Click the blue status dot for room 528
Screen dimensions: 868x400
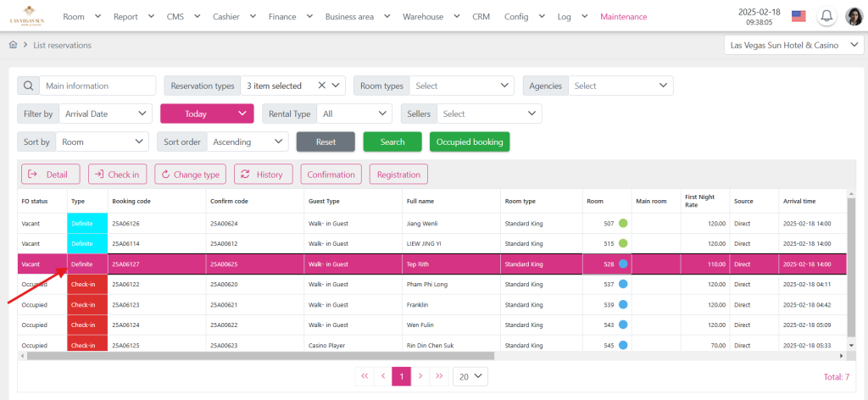pyautogui.click(x=623, y=264)
